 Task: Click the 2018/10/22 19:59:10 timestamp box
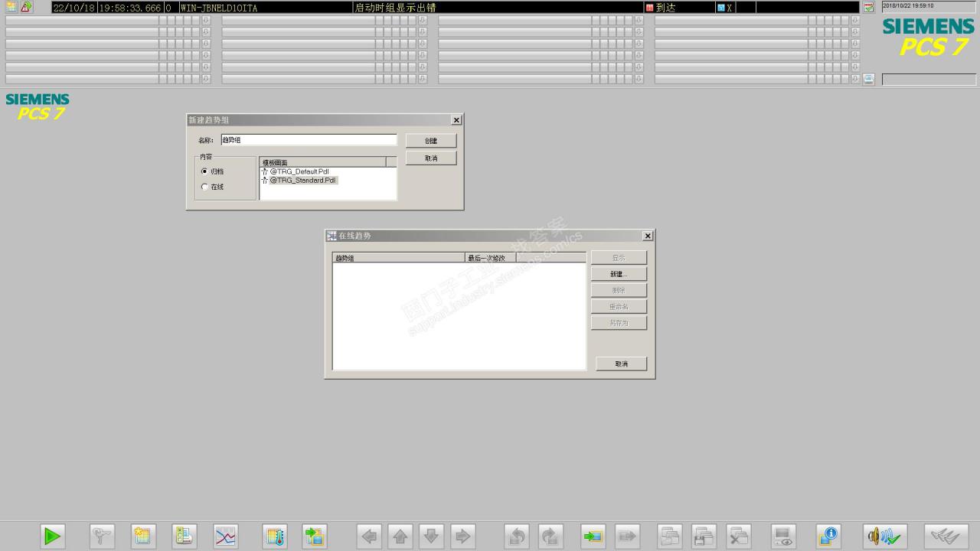point(929,6)
